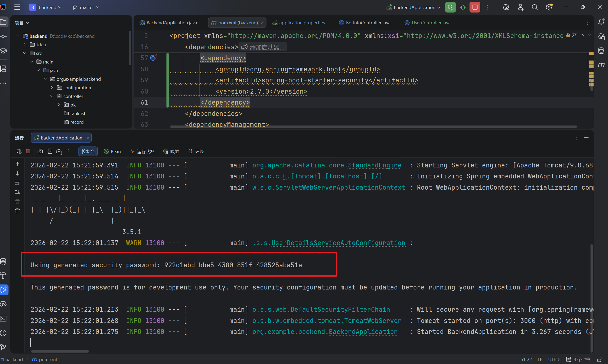
Task: Click the red Stop BackendApplication button in toolbar
Action: 475,7
